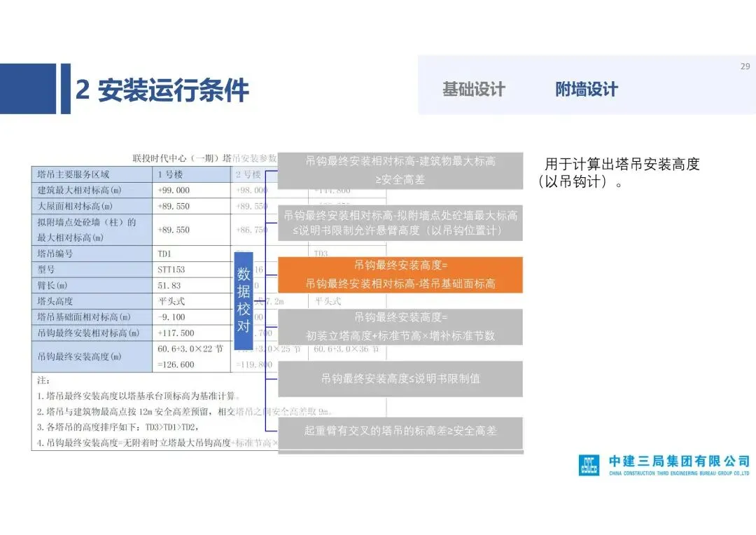Click the cell value =126.600

point(176,365)
